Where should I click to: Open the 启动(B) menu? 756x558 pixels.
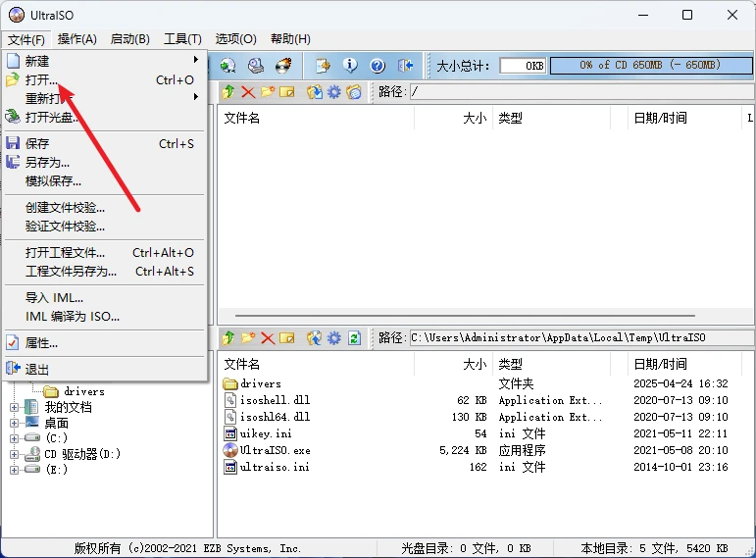pos(130,39)
